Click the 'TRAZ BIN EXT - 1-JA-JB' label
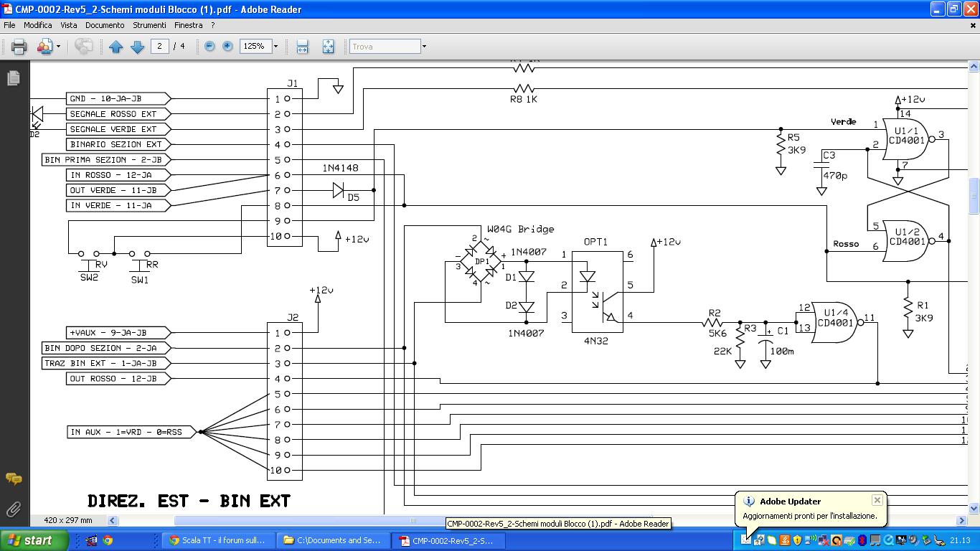 pyautogui.click(x=100, y=363)
